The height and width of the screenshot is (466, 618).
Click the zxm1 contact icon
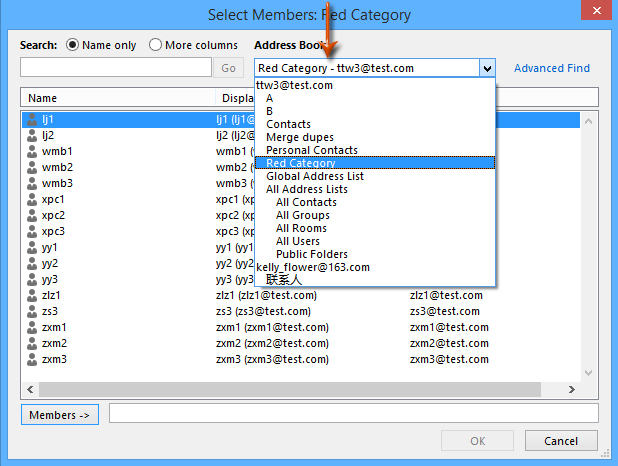(x=32, y=328)
